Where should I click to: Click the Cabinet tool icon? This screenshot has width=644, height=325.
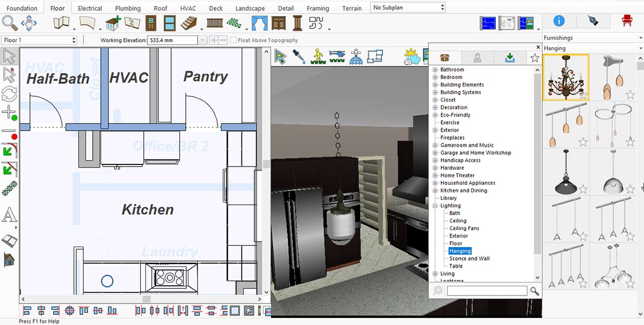coord(279,24)
